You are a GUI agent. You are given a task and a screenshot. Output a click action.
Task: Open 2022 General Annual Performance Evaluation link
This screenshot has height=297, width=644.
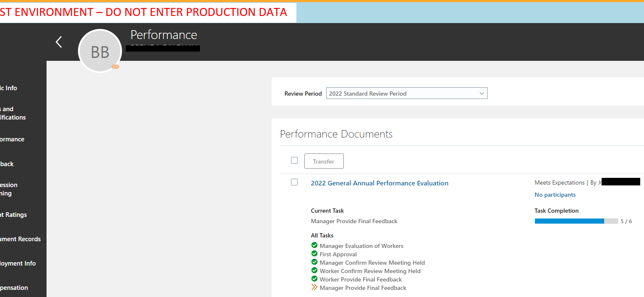click(x=379, y=183)
